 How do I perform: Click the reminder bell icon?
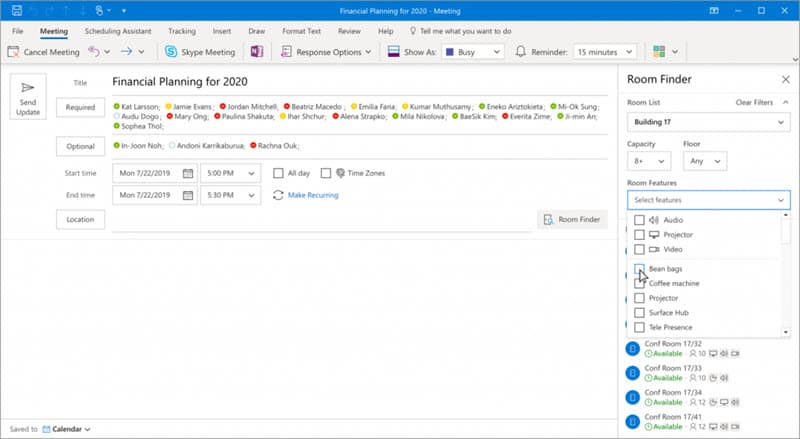coord(520,52)
